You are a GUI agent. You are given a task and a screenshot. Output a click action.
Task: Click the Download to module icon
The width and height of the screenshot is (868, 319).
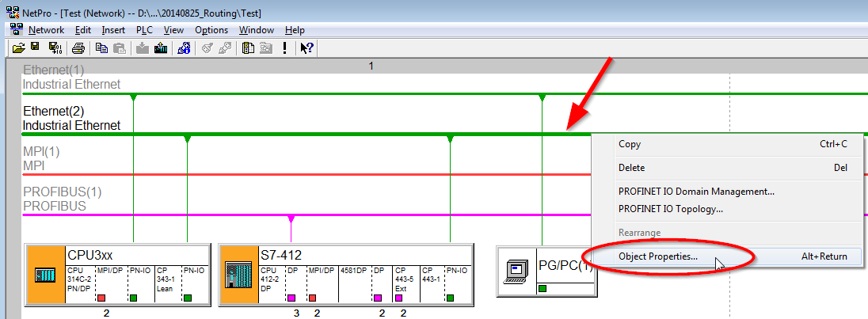[x=143, y=48]
